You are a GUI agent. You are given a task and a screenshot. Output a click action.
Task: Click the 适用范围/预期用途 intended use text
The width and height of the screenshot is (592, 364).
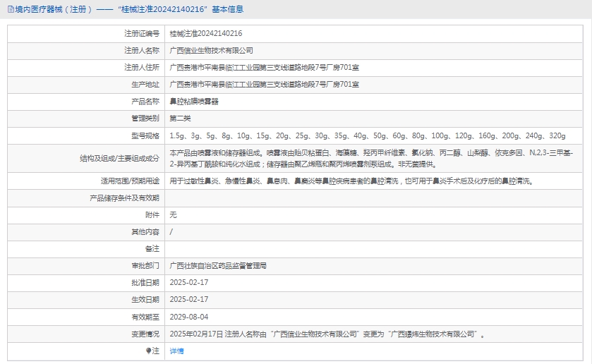(351, 181)
